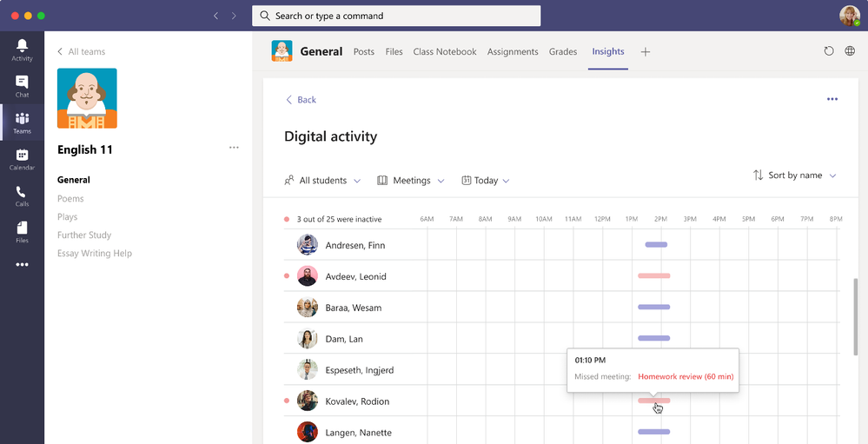Image resolution: width=868 pixels, height=444 pixels.
Task: Switch to the Grades tab
Action: (563, 52)
